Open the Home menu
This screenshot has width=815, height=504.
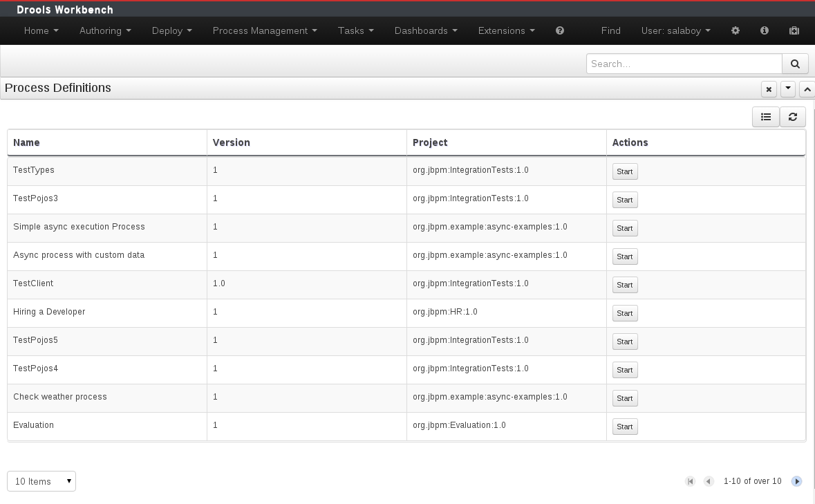click(x=41, y=30)
